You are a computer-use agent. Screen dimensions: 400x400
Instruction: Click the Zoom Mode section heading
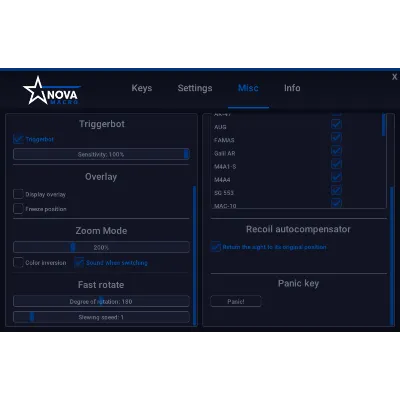101,231
